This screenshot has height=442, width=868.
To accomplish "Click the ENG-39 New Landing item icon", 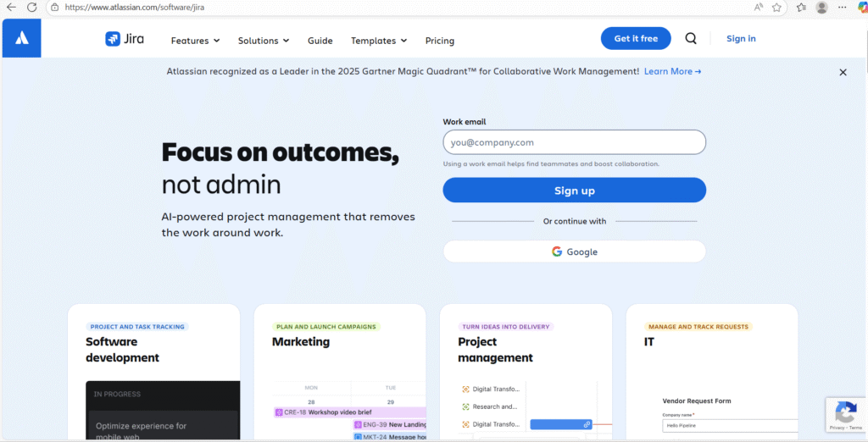I will (359, 425).
